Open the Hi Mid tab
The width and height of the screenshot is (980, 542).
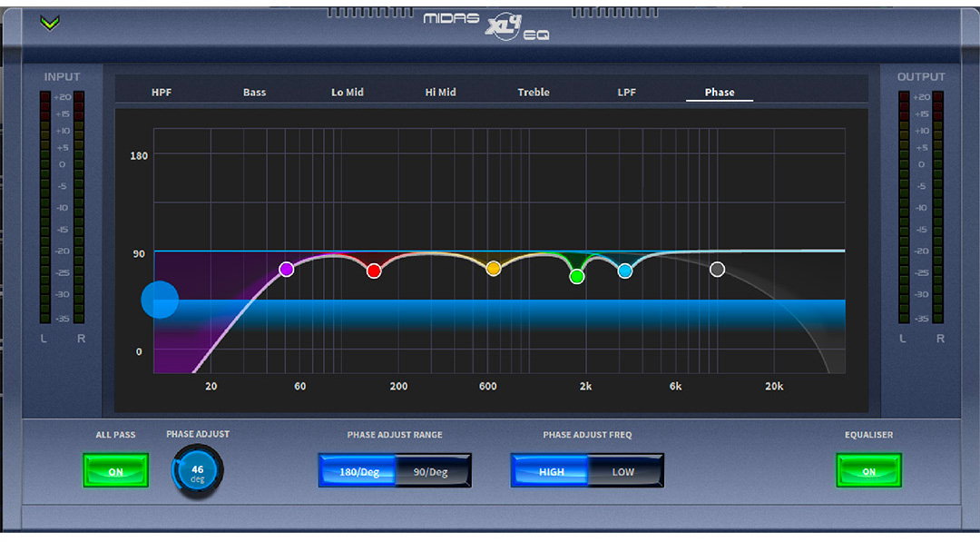(441, 93)
